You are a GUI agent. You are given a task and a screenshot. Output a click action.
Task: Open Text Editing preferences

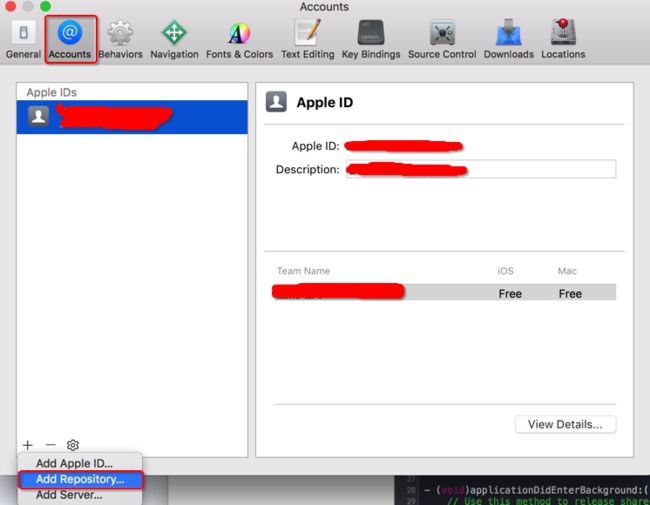(307, 40)
